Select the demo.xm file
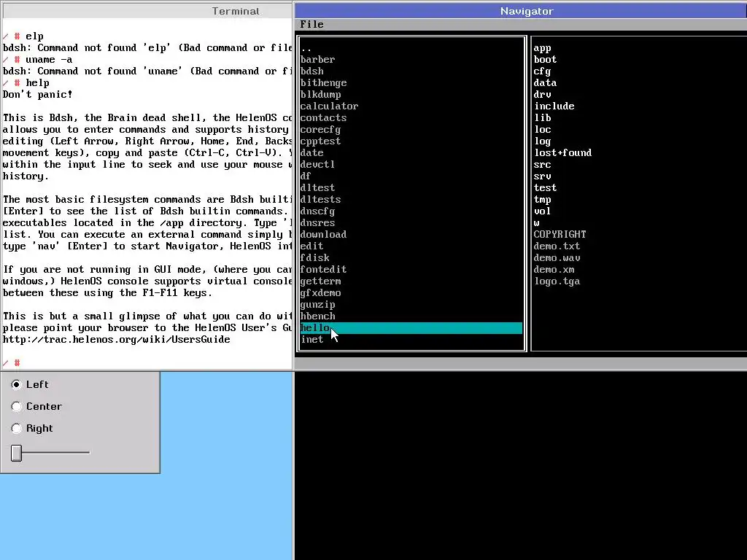Viewport: 747px width, 560px height. pyautogui.click(x=554, y=270)
